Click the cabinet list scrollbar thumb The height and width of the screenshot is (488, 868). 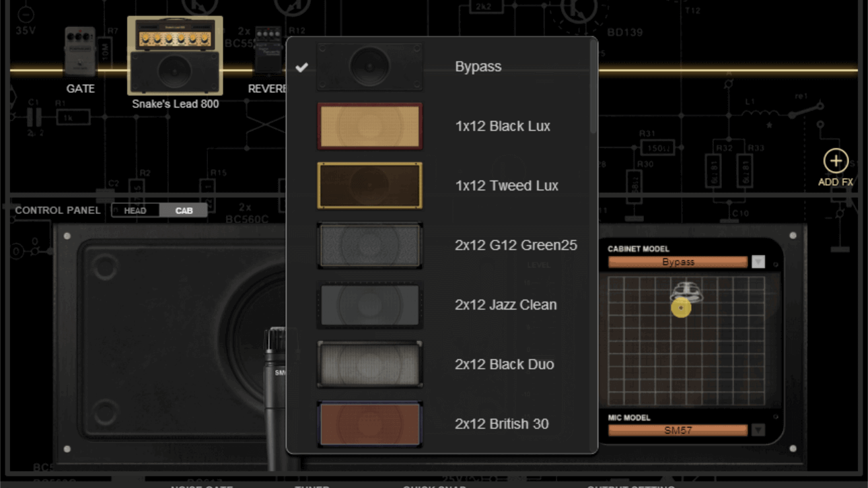[593, 86]
